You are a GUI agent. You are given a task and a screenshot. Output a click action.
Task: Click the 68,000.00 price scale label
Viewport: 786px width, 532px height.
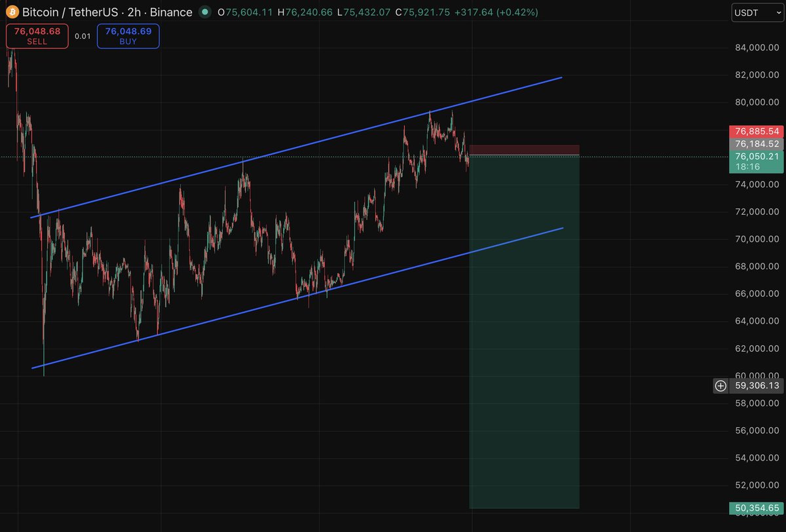click(x=756, y=267)
